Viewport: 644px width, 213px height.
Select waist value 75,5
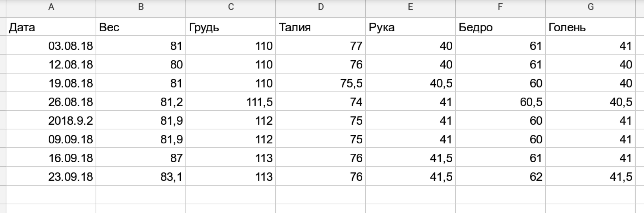[320, 83]
